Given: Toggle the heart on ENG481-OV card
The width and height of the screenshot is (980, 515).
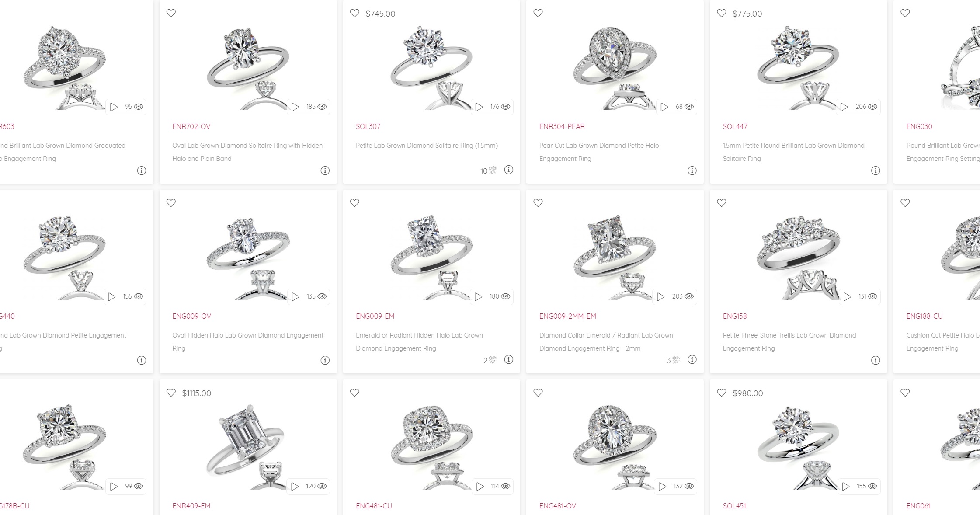Looking at the screenshot, I should pos(538,393).
